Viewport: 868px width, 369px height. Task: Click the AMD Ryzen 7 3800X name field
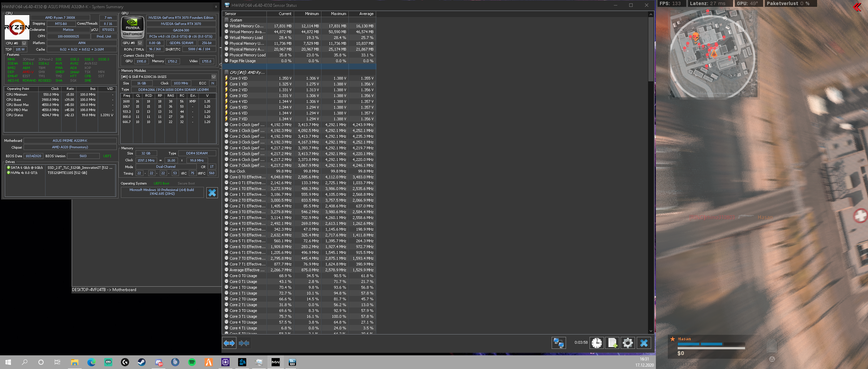[x=60, y=17]
